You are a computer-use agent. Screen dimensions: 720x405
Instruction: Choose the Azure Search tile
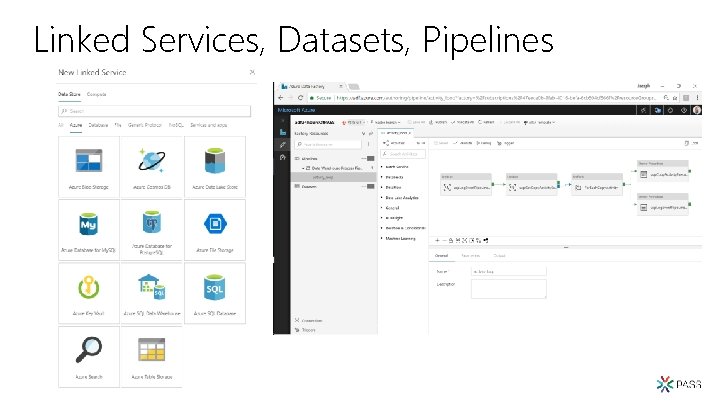89,357
